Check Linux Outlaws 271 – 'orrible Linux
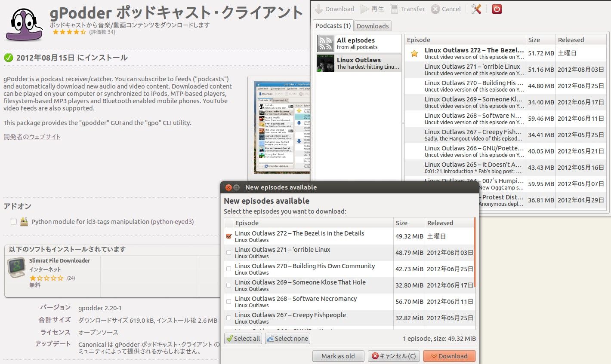The image size is (611, 364). [x=229, y=252]
